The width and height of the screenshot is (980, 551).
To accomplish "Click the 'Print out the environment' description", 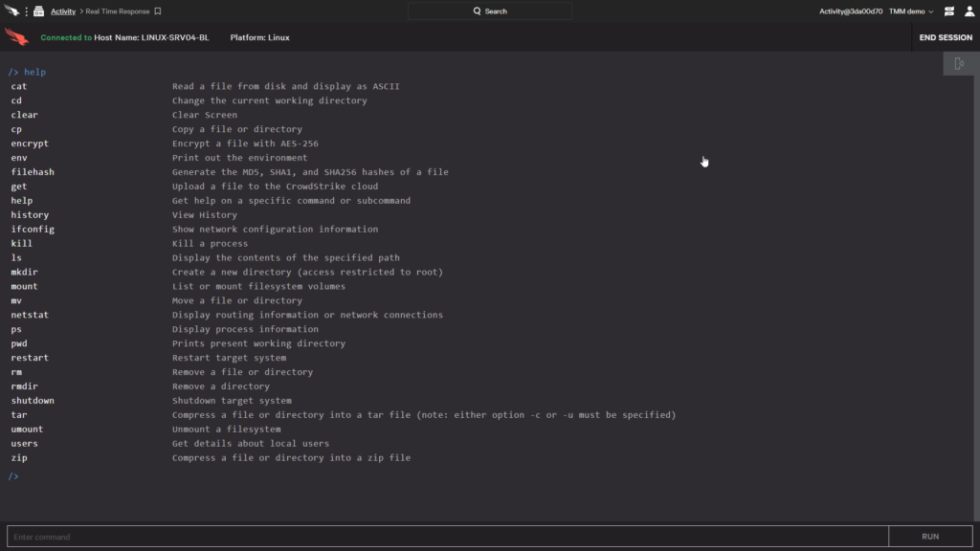I will [239, 158].
